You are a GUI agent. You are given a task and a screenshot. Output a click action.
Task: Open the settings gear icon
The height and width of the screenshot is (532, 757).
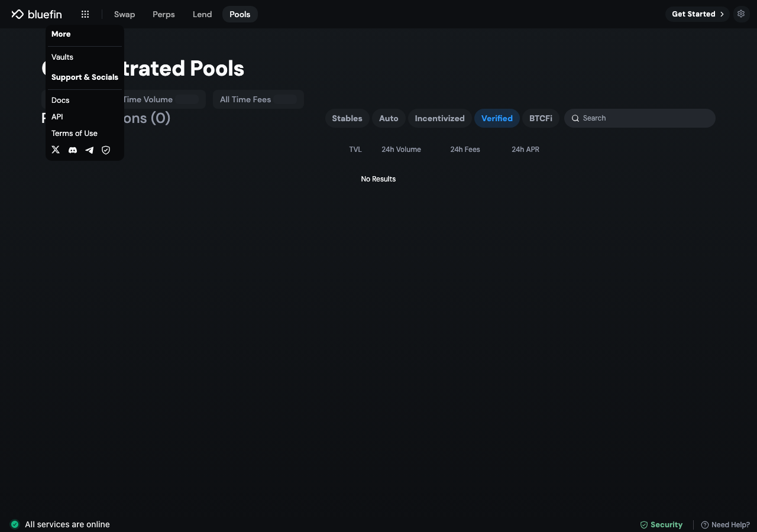pos(741,14)
